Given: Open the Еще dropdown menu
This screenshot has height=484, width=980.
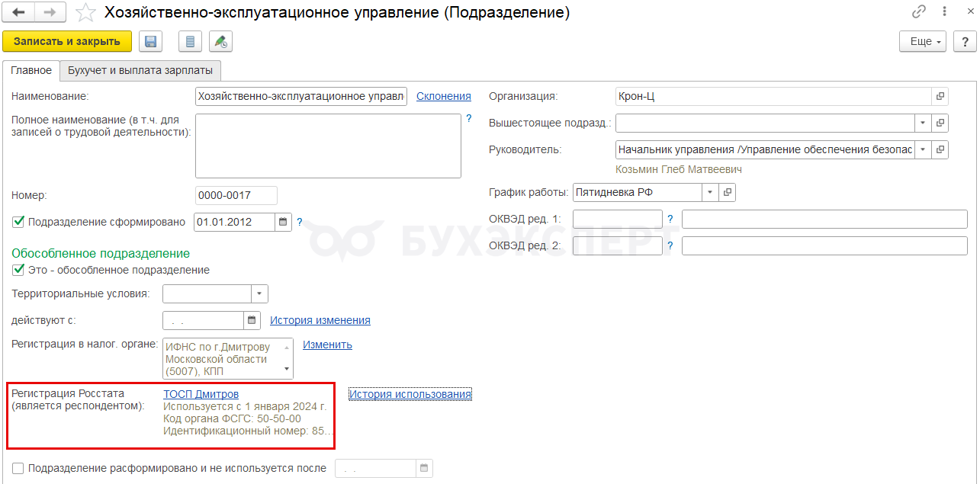Looking at the screenshot, I should click(x=923, y=41).
